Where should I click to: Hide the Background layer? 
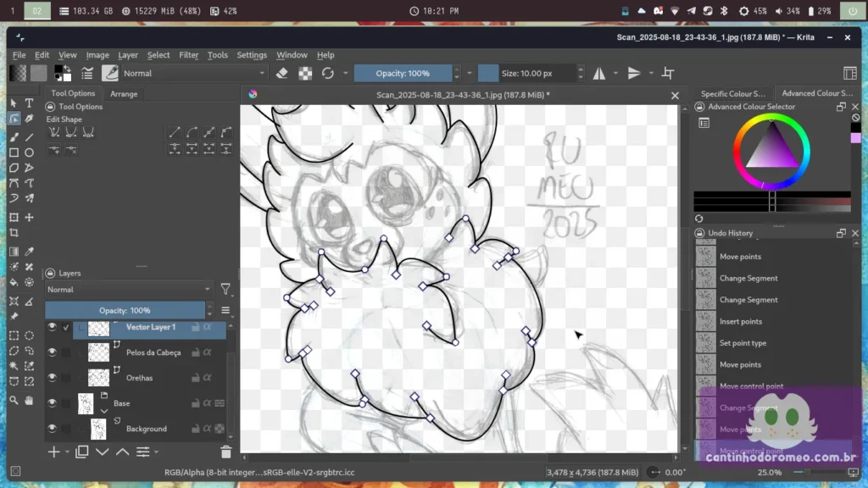(52, 428)
